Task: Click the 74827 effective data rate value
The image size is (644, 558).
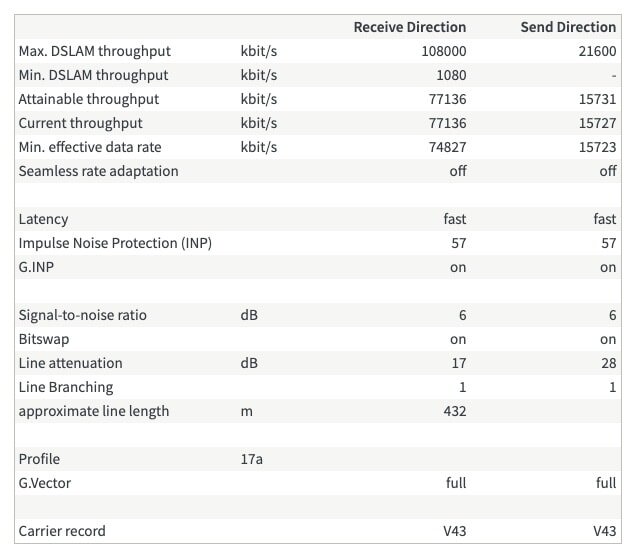Action: (x=446, y=147)
